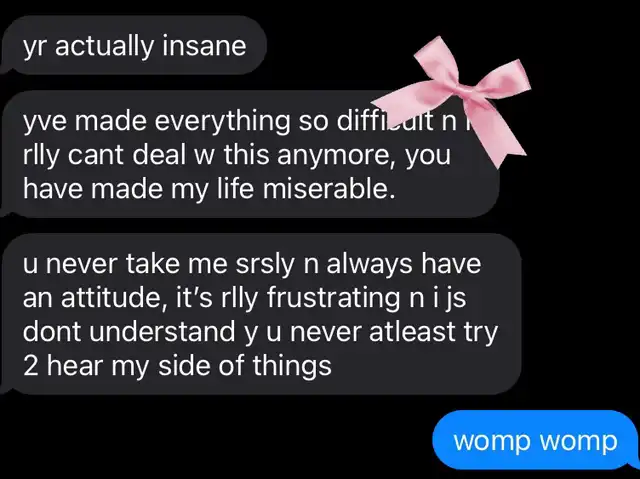Click the word "miserable." in second message
Image resolution: width=640 pixels, height=479 pixels.
pos(329,189)
